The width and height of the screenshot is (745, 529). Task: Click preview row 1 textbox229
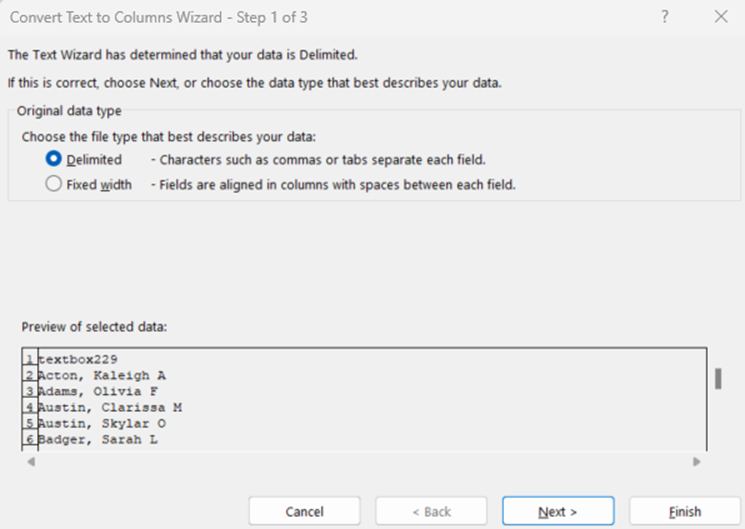tap(77, 359)
